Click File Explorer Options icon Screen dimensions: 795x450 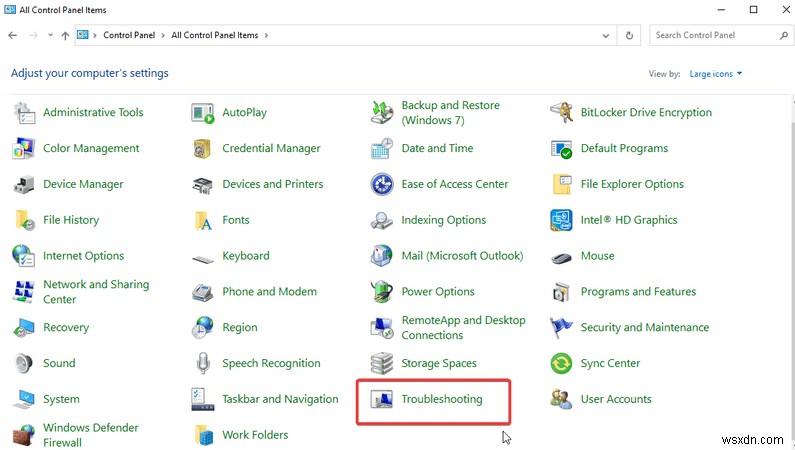tap(562, 184)
